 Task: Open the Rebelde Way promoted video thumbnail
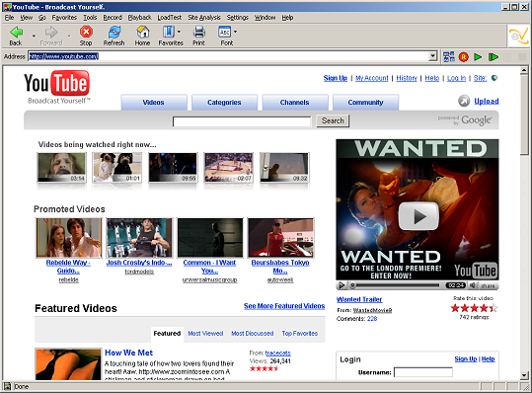68,238
